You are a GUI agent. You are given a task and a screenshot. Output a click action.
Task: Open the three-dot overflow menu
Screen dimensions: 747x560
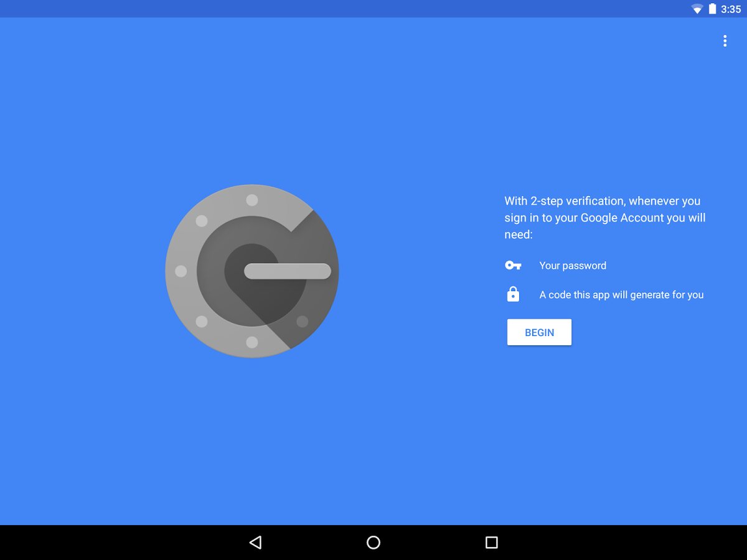(x=725, y=41)
